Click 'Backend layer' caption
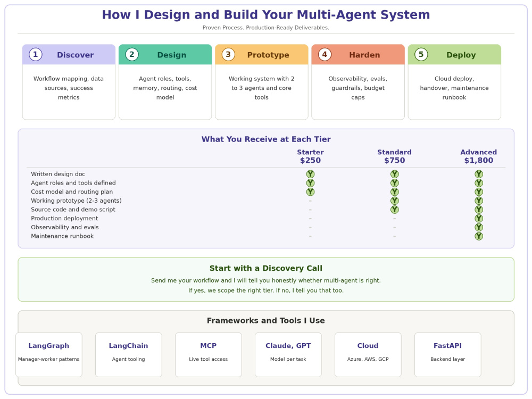Viewport: 532px width, 399px height. point(448,359)
